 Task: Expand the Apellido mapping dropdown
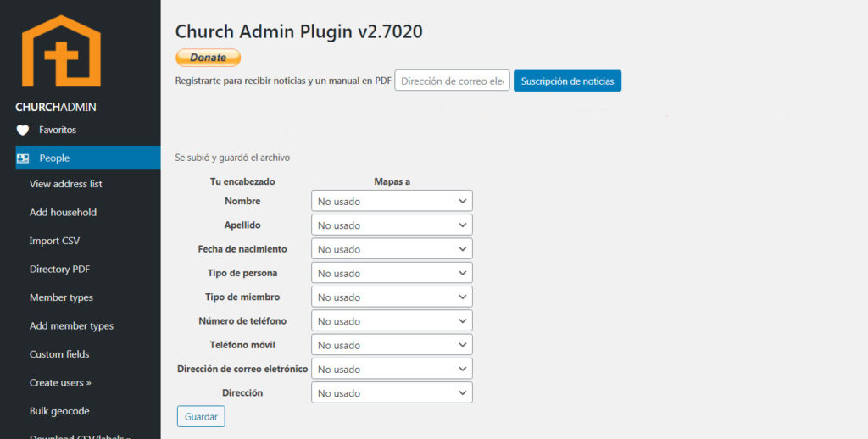click(x=392, y=225)
